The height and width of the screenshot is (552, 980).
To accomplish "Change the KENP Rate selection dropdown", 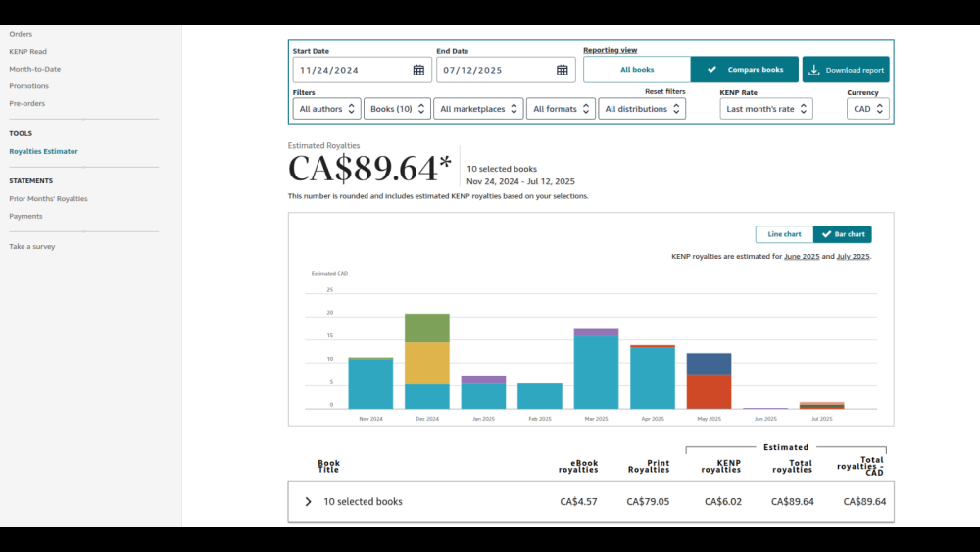I will (766, 109).
